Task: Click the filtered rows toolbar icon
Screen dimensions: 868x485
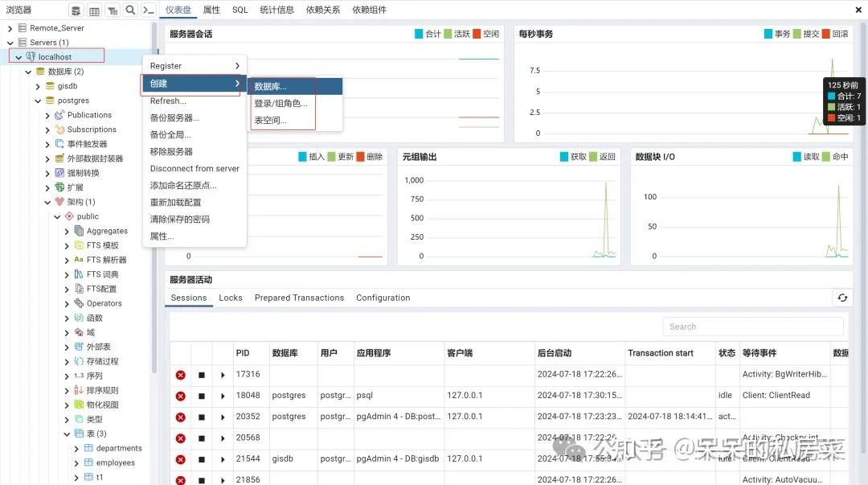Action: pyautogui.click(x=113, y=10)
